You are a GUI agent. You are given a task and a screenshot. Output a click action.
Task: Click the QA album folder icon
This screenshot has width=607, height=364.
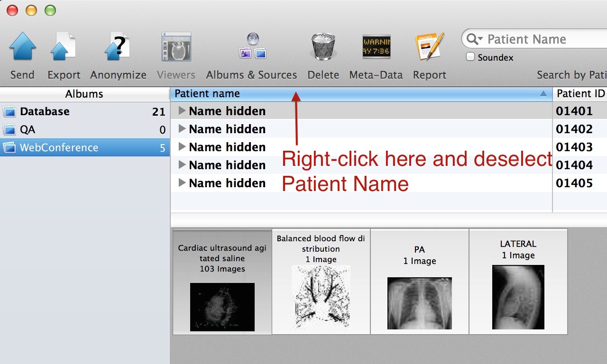[x=9, y=130]
